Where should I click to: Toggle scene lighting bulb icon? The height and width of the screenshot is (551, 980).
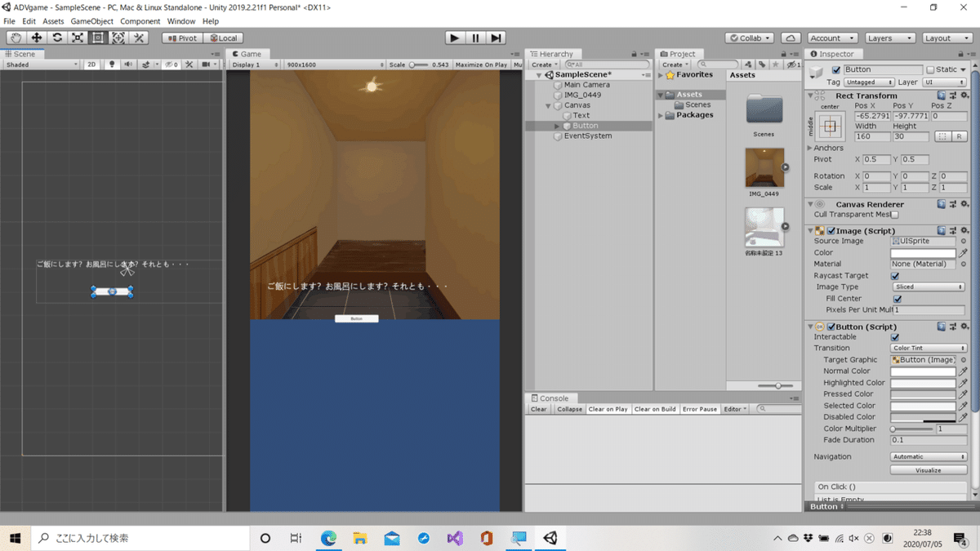[112, 64]
